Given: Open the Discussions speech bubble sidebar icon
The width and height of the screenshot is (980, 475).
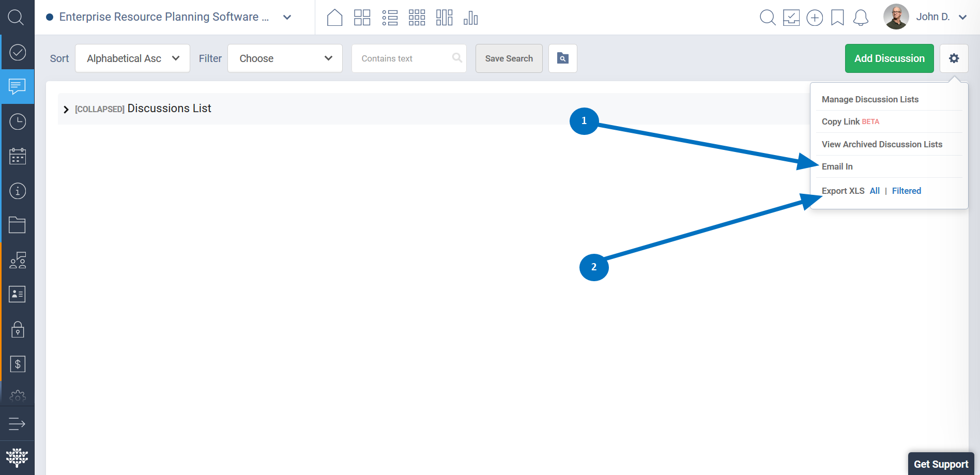Looking at the screenshot, I should click(17, 86).
